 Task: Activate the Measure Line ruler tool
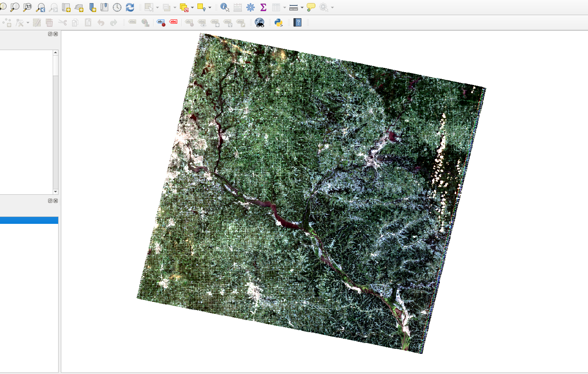(294, 7)
